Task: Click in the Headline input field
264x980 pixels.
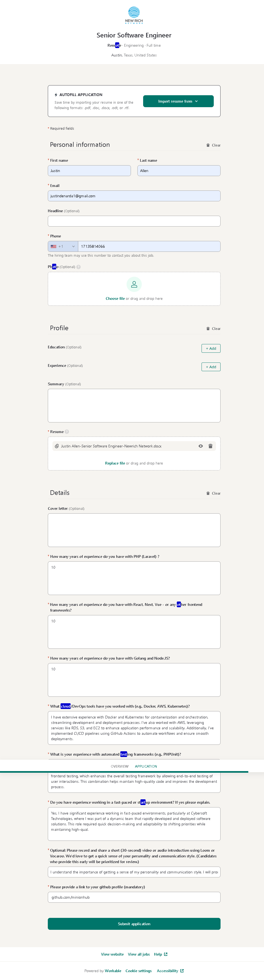Action: (x=134, y=221)
